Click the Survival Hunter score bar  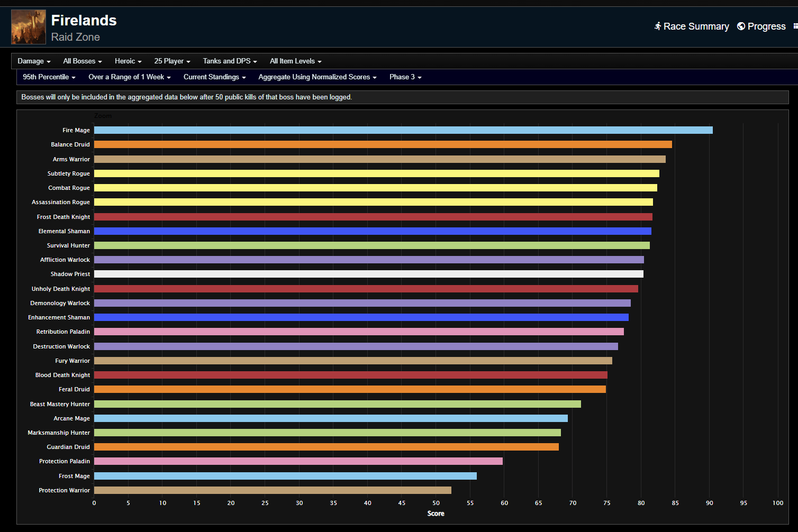click(x=372, y=245)
